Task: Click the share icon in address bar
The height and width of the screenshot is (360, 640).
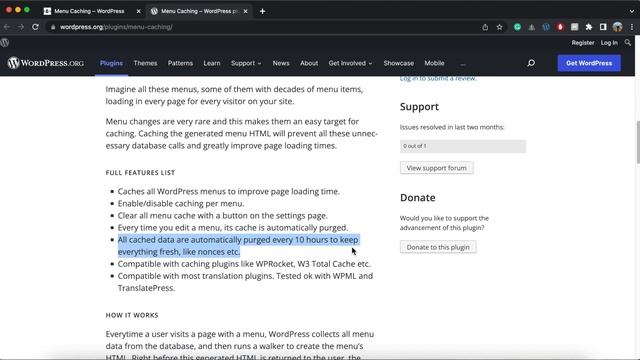Action: tap(485, 27)
